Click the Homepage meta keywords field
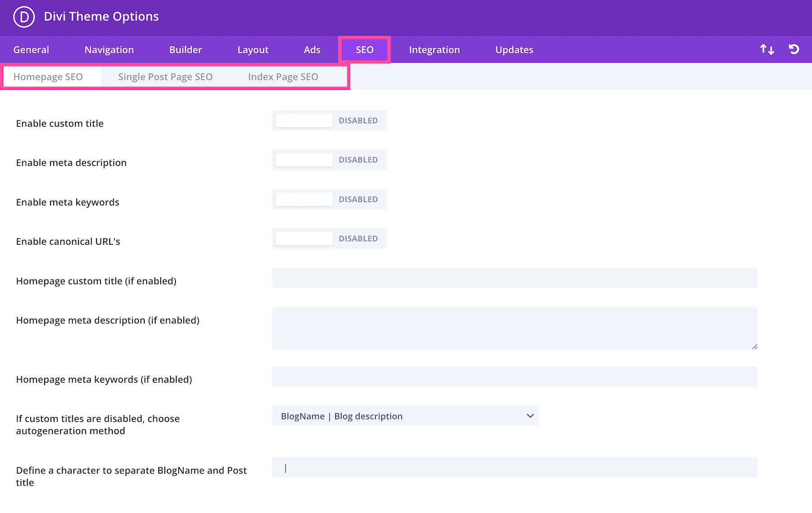This screenshot has width=812, height=513. coord(514,376)
